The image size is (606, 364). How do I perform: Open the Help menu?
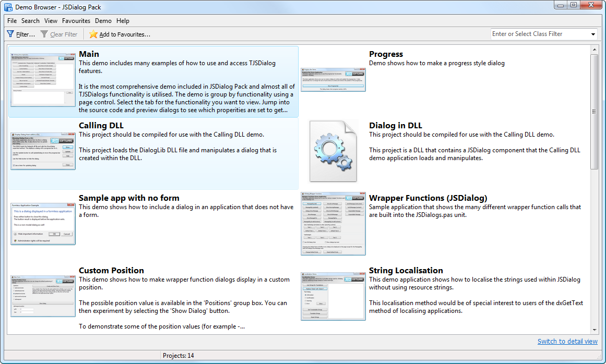123,21
